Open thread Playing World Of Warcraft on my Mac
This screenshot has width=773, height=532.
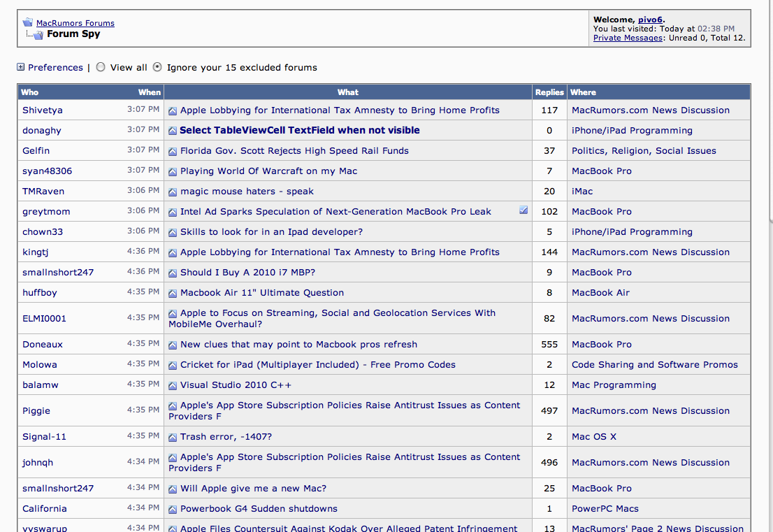(268, 171)
